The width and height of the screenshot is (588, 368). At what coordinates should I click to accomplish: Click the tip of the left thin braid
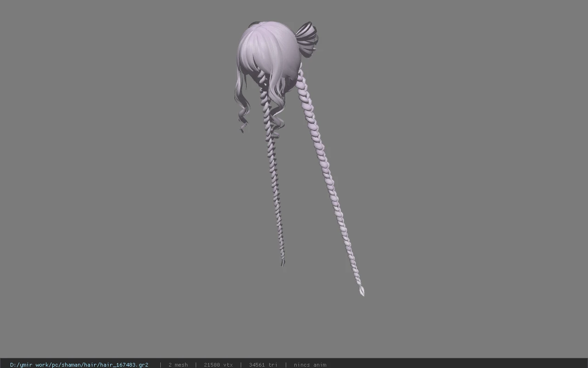(283, 262)
